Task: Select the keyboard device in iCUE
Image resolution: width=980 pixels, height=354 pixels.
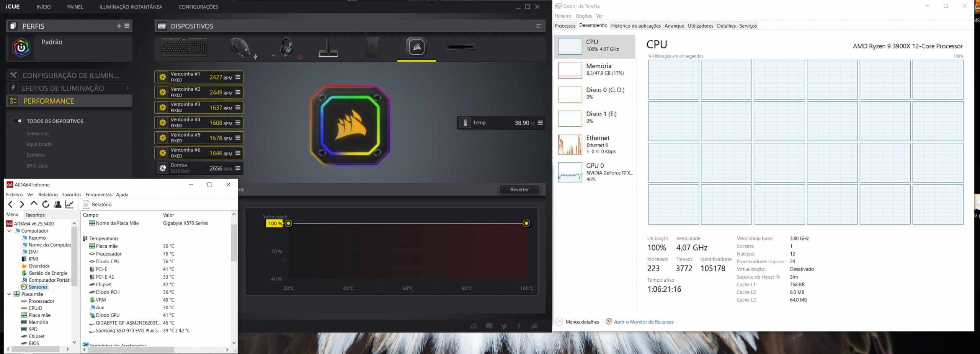Action: pyautogui.click(x=184, y=47)
